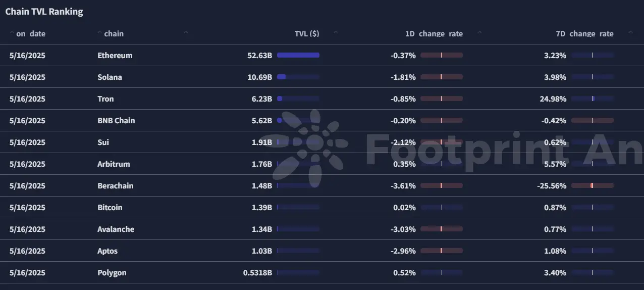Click the 7D change rate header
Image resolution: width=644 pixels, height=290 pixels.
coord(584,34)
